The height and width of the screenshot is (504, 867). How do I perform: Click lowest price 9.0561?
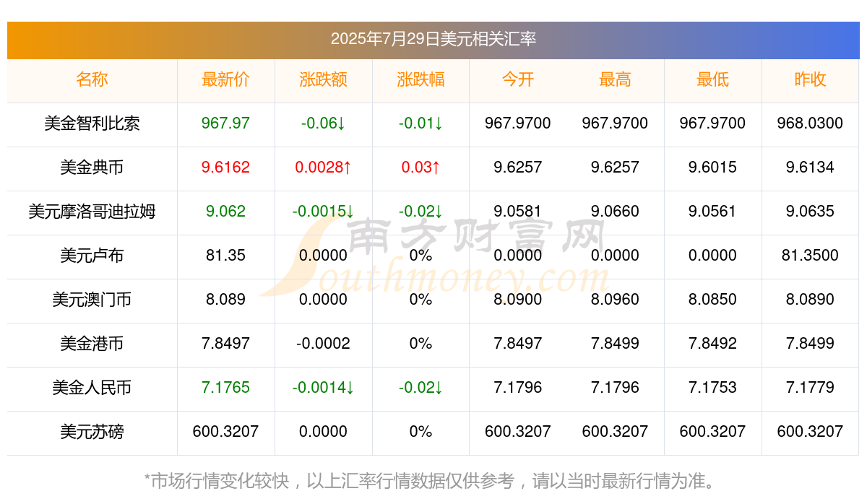pos(712,212)
